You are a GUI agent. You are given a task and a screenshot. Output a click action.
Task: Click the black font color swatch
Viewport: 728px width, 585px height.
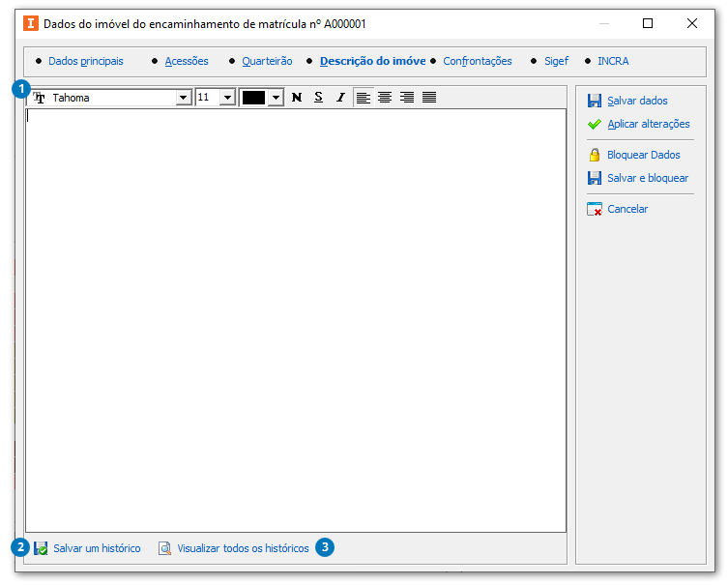(253, 98)
